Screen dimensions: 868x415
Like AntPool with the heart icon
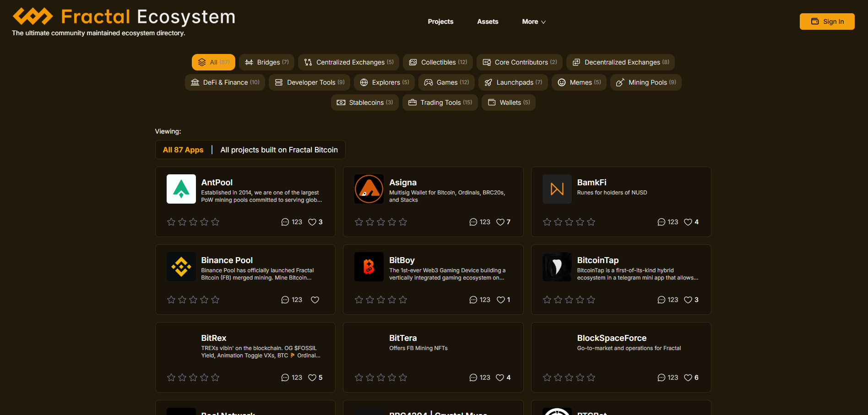tap(312, 222)
